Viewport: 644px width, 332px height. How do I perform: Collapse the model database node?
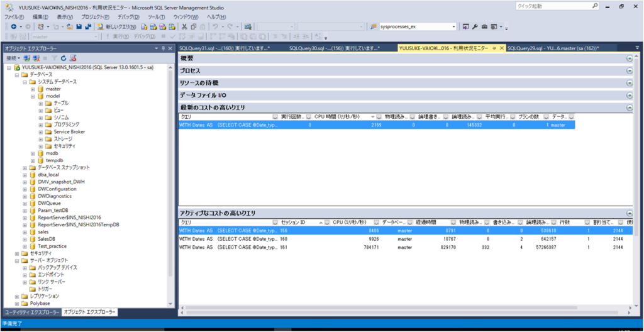pos(33,96)
